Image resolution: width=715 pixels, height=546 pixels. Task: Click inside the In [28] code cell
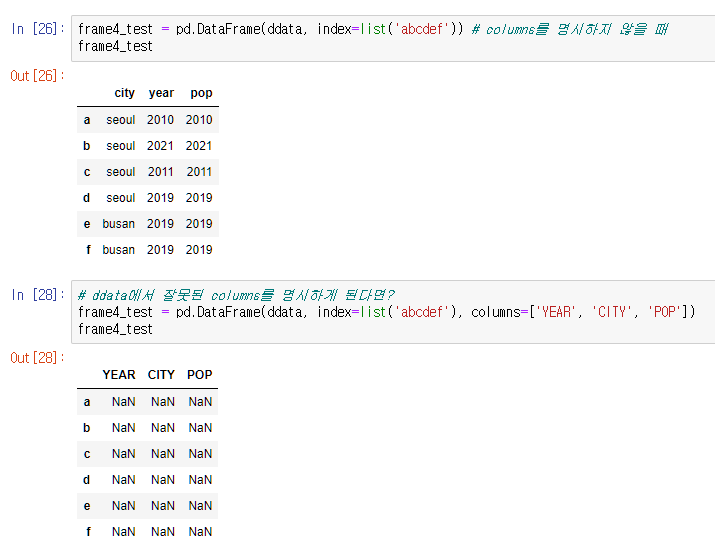[x=393, y=312]
